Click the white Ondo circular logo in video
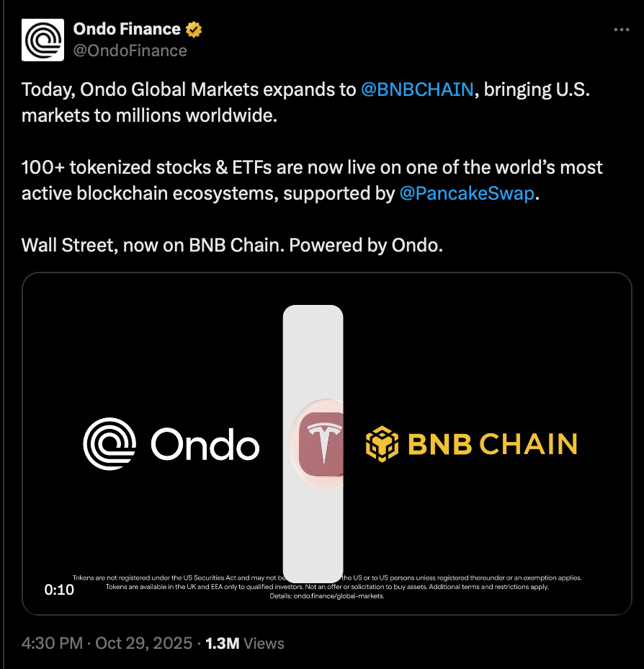Screen dimensions: 644x669 (109, 444)
